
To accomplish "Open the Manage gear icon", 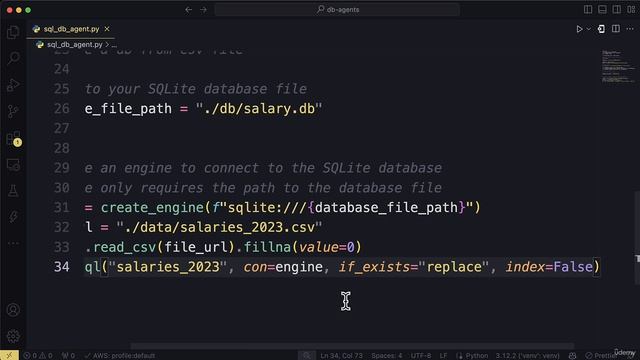I will click(13, 336).
